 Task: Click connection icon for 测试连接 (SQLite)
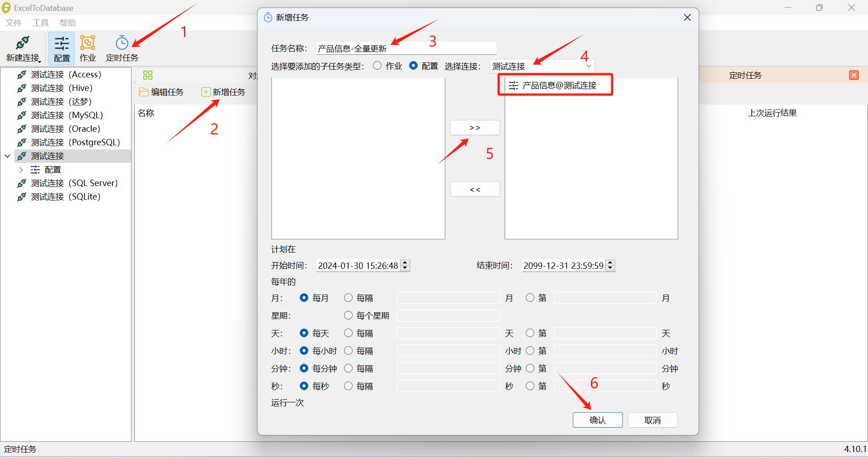click(x=21, y=197)
